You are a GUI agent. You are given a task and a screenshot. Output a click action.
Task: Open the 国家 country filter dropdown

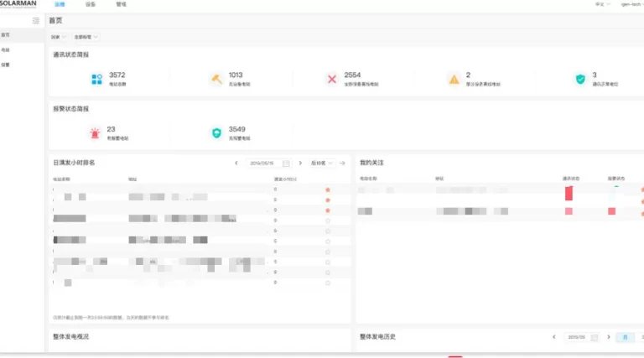[x=59, y=37]
